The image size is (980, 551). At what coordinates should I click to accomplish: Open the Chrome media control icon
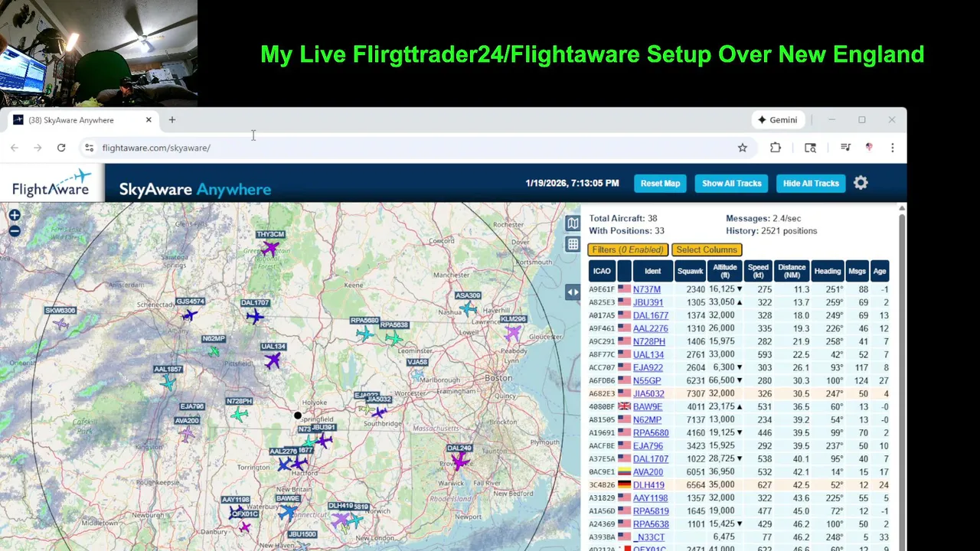[845, 148]
